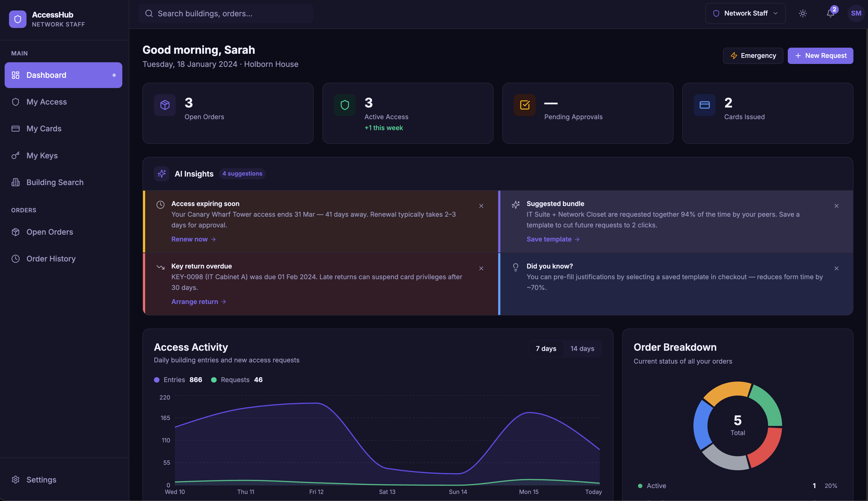Select the 7 days range
The width and height of the screenshot is (868, 501).
[x=546, y=349]
